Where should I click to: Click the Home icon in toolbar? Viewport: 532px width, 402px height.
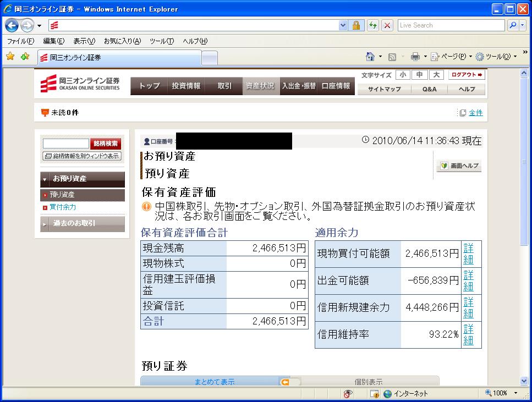coord(371,57)
